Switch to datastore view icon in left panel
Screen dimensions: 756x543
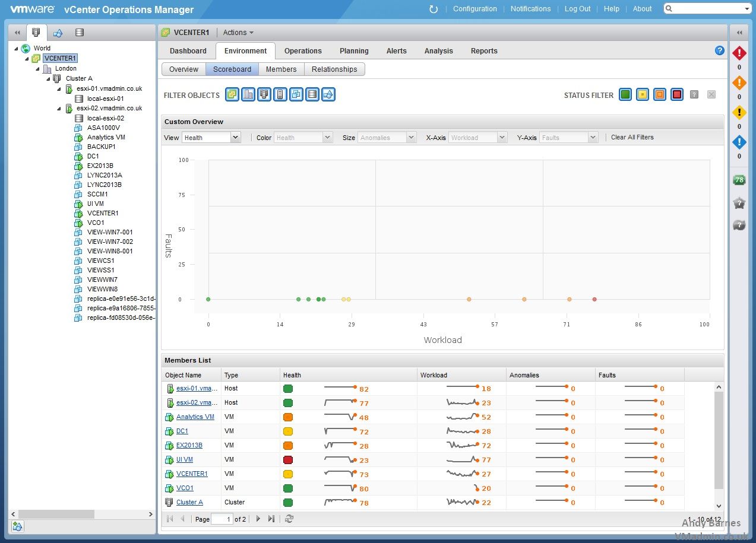[x=80, y=33]
